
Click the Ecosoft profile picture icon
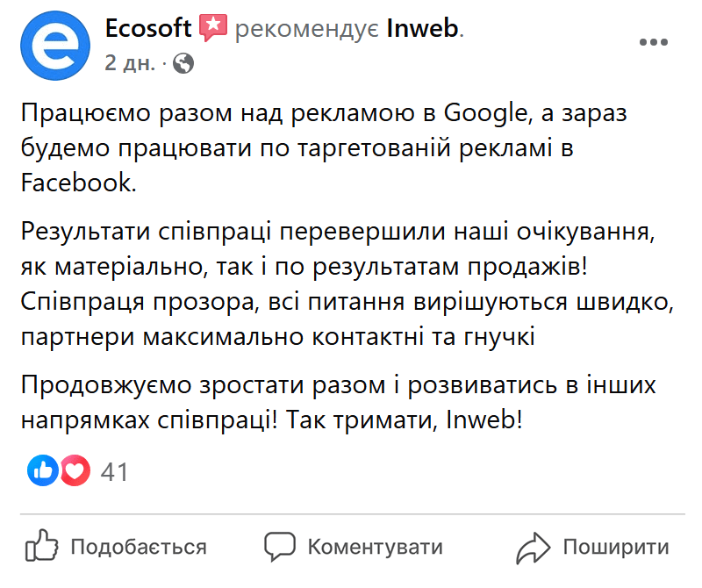(x=54, y=42)
